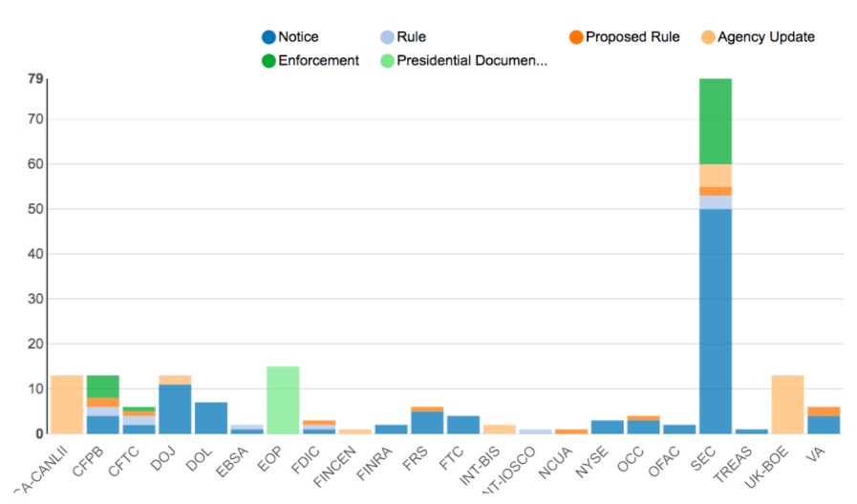The height and width of the screenshot is (504, 857).
Task: Select the EOP Presidential Document bar
Action: 283,400
